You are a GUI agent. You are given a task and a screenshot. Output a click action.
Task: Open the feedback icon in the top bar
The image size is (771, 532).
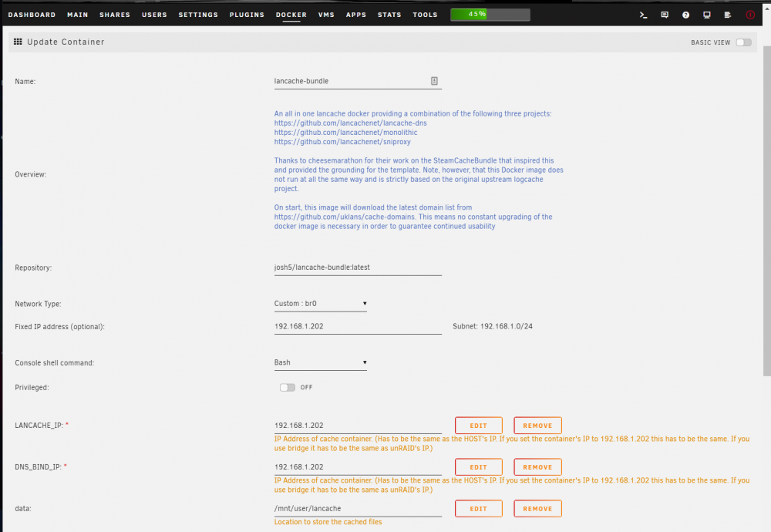(x=665, y=15)
